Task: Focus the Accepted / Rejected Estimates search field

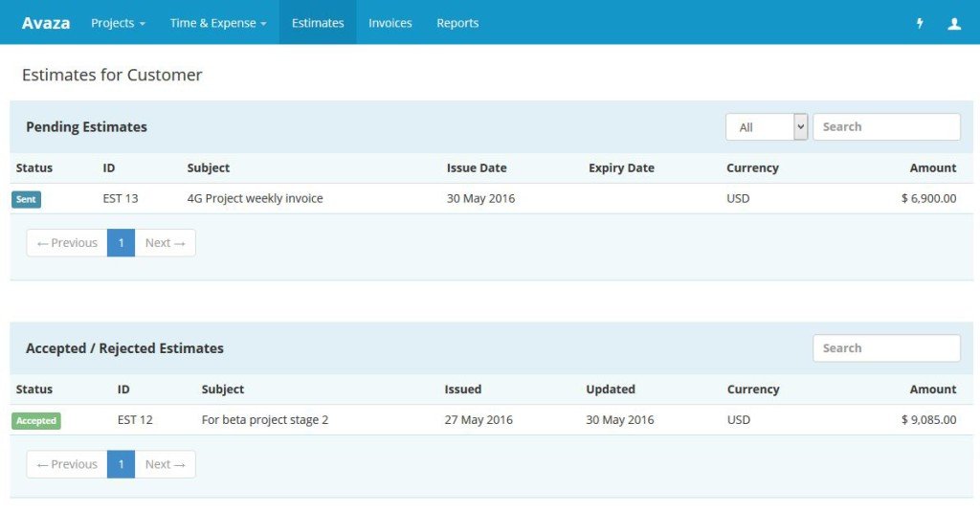Action: pos(886,348)
